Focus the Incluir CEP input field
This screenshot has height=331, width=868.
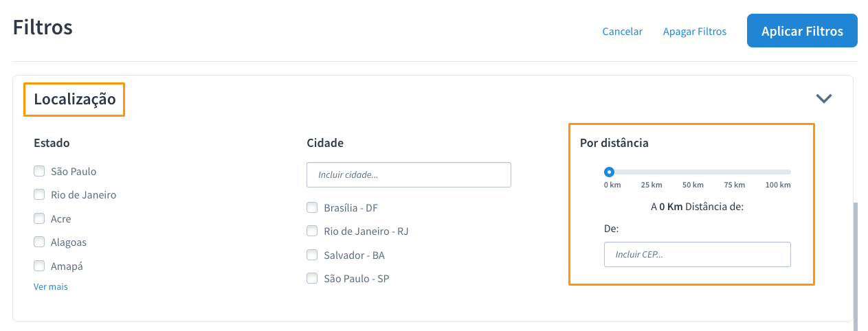point(697,254)
